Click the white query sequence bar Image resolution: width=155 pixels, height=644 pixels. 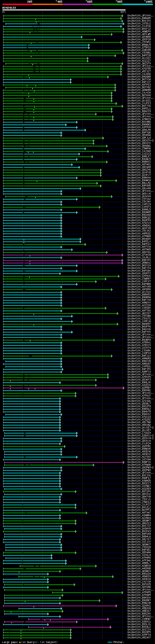tap(64, 10)
